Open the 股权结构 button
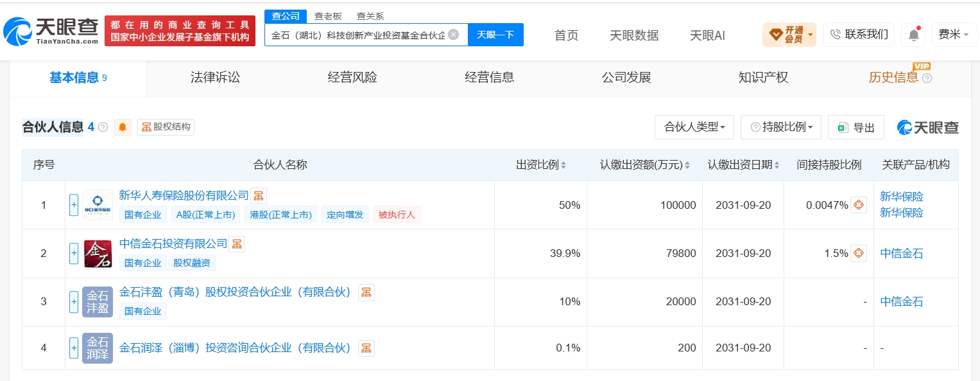 tap(166, 127)
